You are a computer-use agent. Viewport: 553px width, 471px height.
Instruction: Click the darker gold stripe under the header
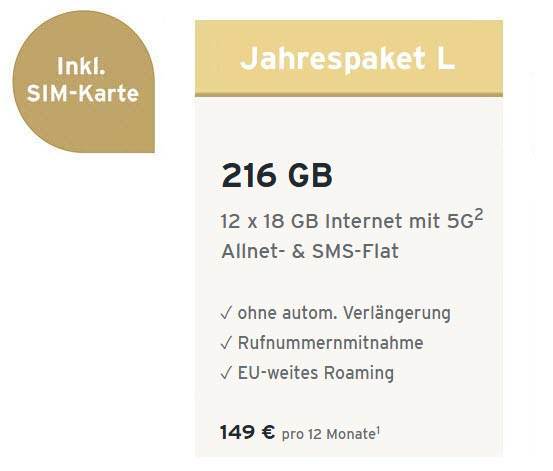point(349,95)
